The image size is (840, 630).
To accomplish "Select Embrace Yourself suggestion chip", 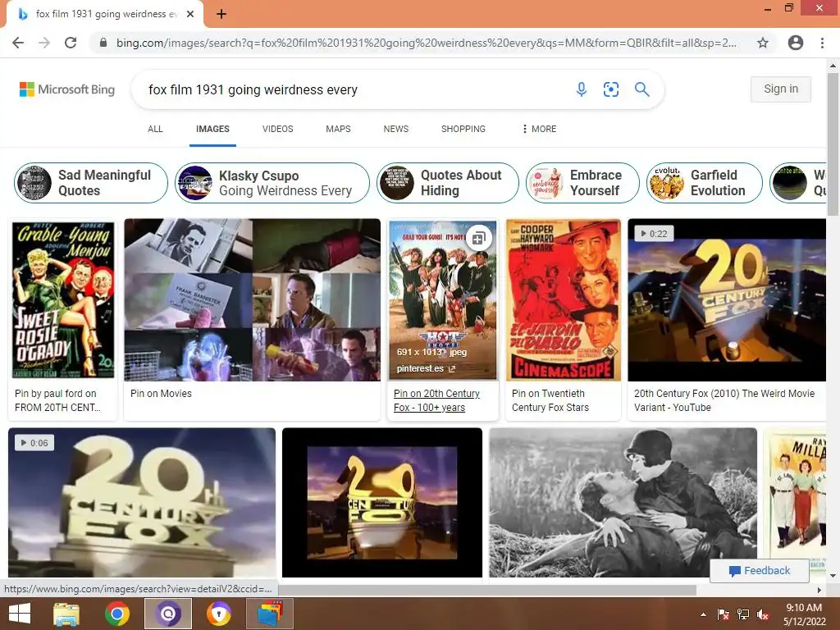I will coord(582,183).
